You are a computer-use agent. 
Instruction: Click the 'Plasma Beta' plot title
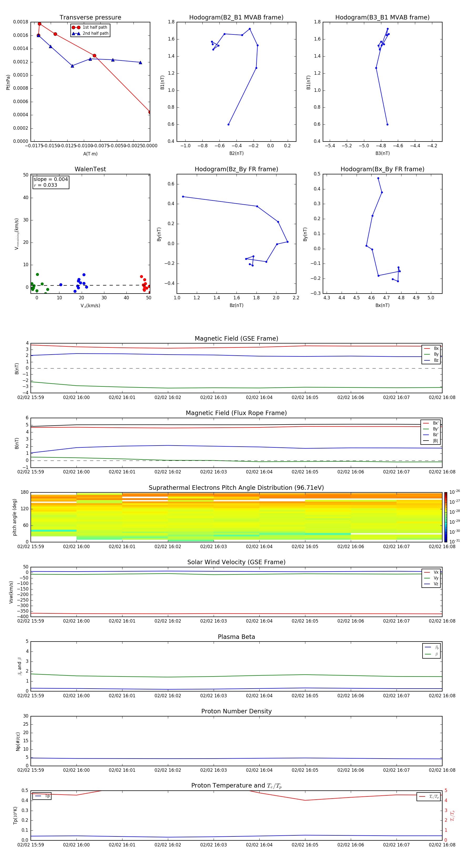pyautogui.click(x=236, y=637)
